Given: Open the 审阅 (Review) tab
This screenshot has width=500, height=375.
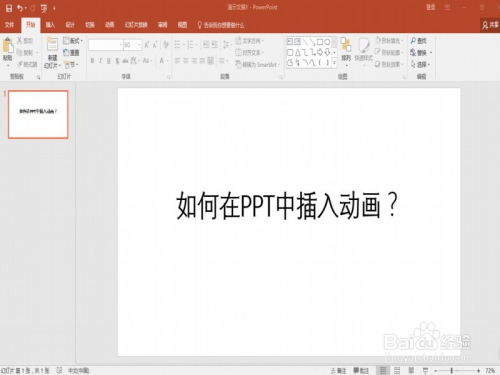Looking at the screenshot, I should (x=162, y=25).
